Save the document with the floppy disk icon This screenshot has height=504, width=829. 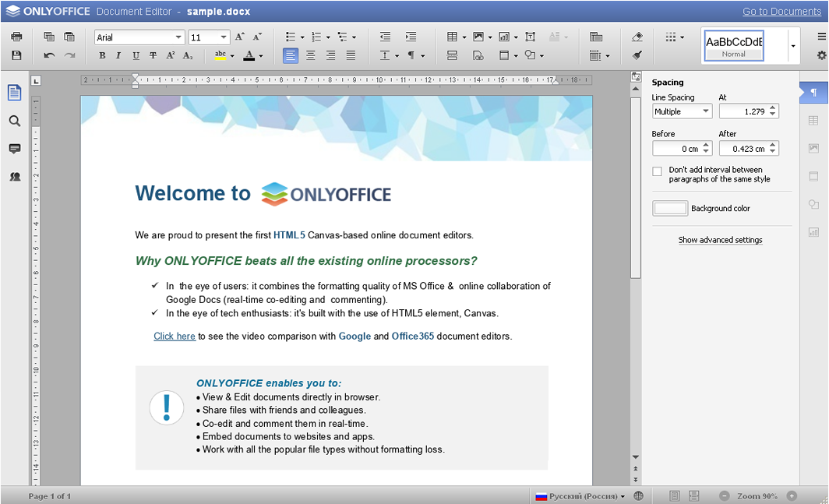[16, 55]
